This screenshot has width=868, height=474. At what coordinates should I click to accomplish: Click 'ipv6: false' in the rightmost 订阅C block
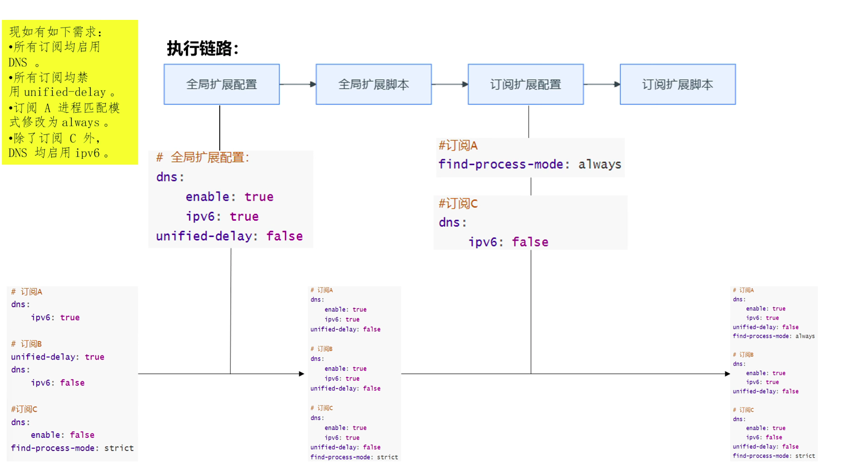(764, 437)
